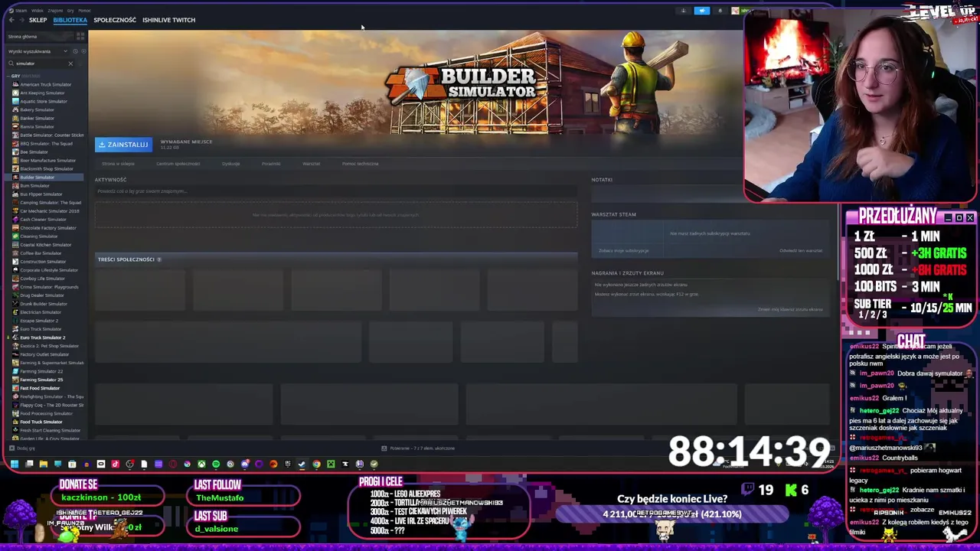Open Centrum społeczności link
This screenshot has height=551, width=980.
point(178,164)
